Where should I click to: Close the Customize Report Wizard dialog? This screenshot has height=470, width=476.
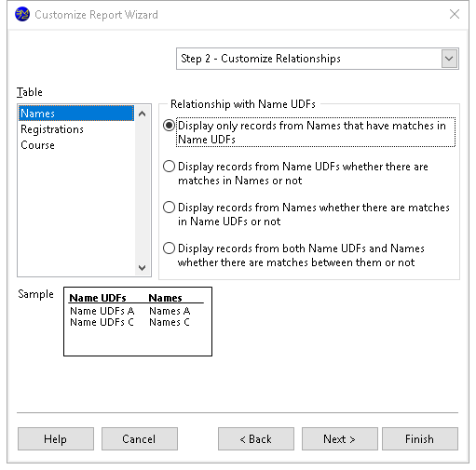(x=455, y=14)
